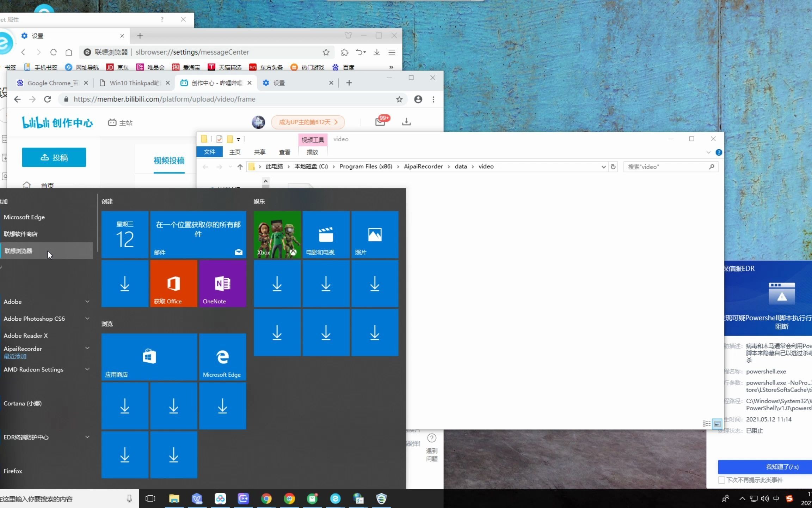Select the 视频投稿 tab on bilibili
This screenshot has height=508, width=812.
pos(169,161)
